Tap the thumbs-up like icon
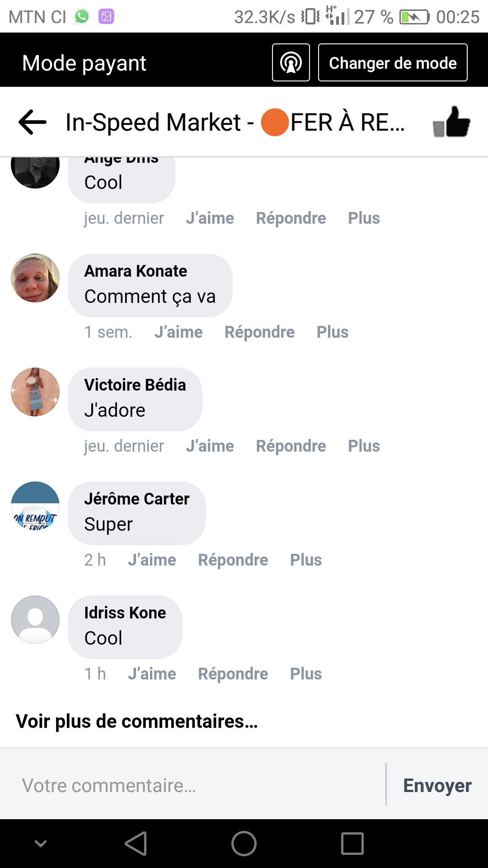 click(x=451, y=122)
